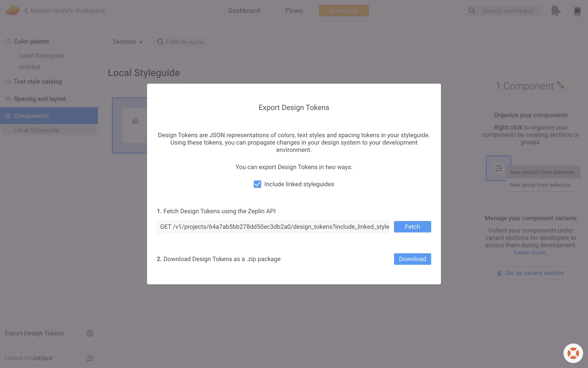Open the help lifebuoy icon
The image size is (588, 368).
573,353
